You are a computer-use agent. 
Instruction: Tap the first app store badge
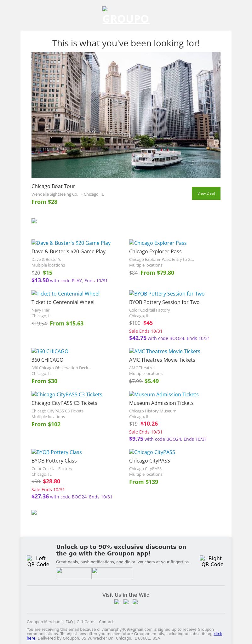coord(74,573)
